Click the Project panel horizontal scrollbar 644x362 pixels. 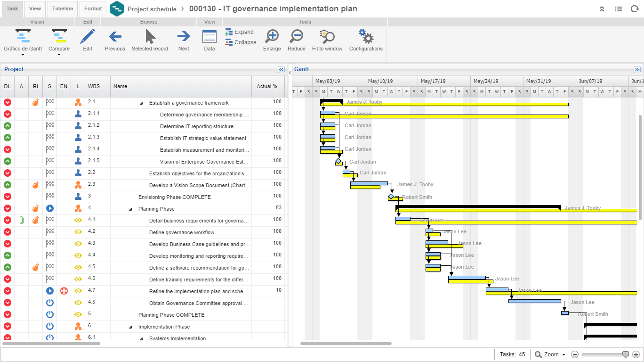pos(51,344)
